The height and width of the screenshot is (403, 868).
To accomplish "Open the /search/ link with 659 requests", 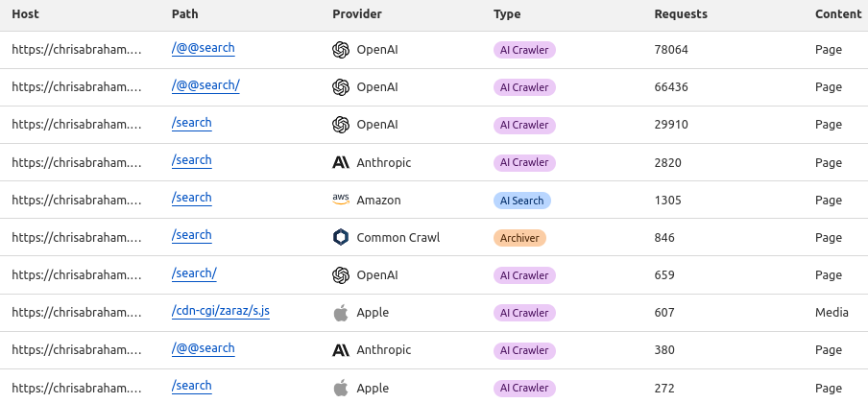I will coord(194,273).
